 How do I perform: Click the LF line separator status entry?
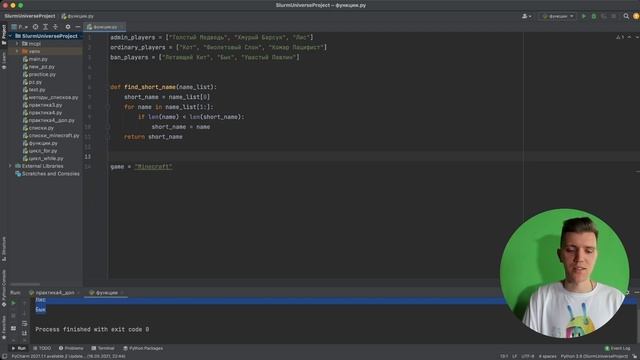pos(514,356)
